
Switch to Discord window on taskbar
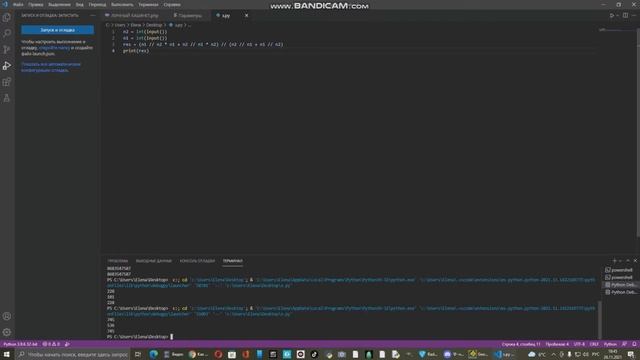pos(454,354)
